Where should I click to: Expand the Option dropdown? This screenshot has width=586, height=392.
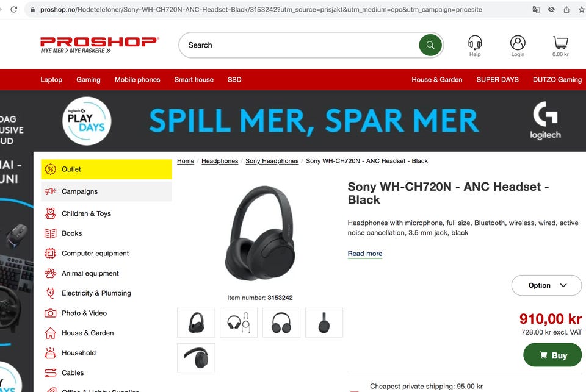click(546, 285)
